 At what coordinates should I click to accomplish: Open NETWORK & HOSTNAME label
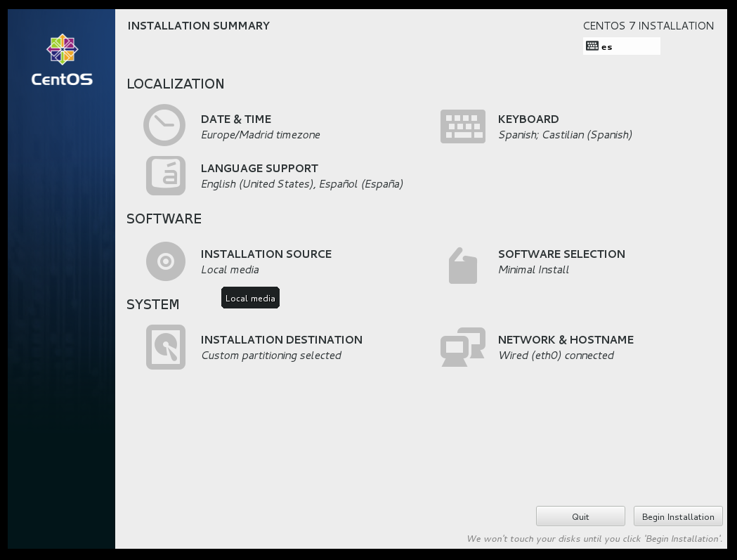[x=566, y=339]
